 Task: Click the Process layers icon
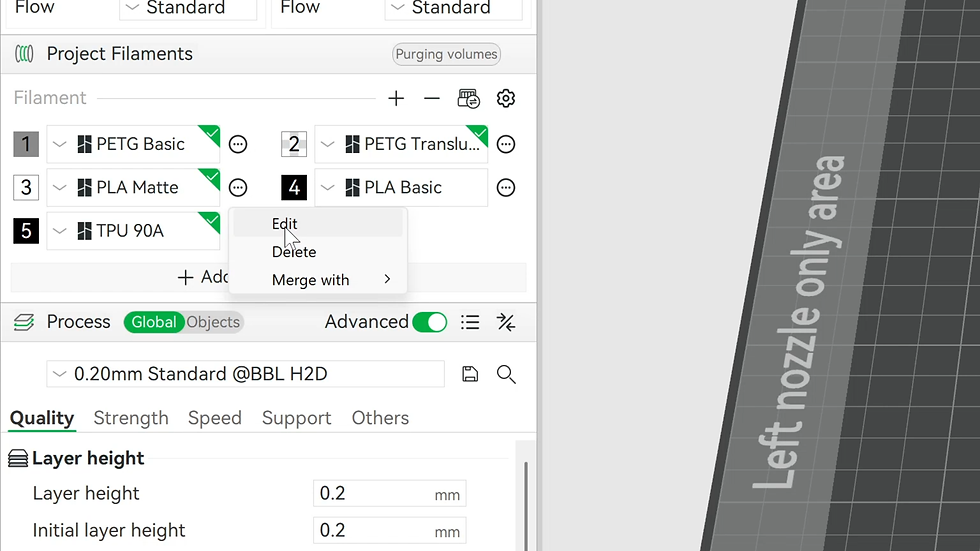click(x=24, y=322)
